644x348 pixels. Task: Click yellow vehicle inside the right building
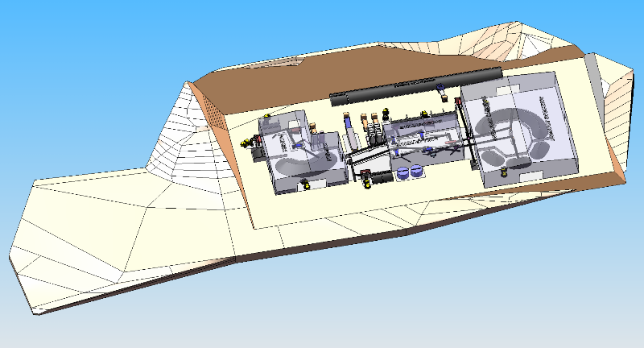[503, 170]
